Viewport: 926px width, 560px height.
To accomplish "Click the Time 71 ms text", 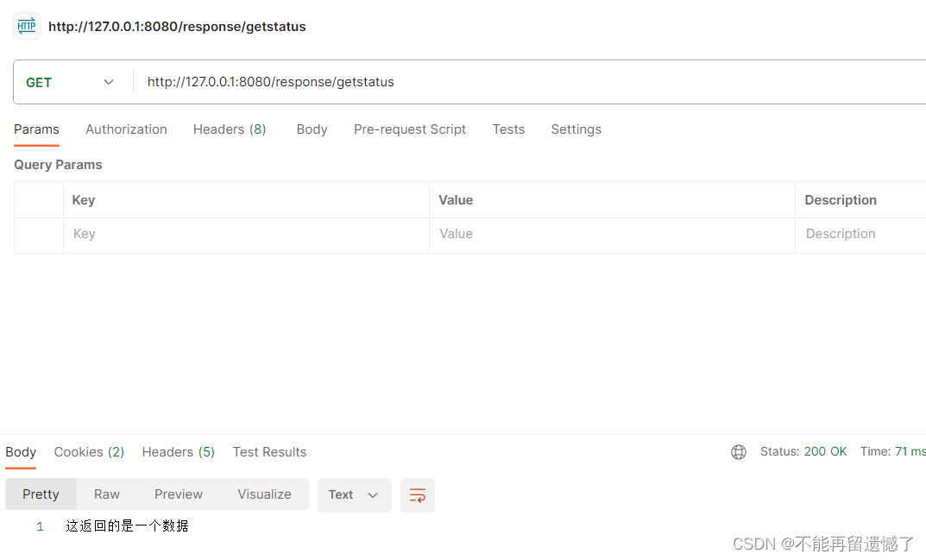I will point(892,451).
